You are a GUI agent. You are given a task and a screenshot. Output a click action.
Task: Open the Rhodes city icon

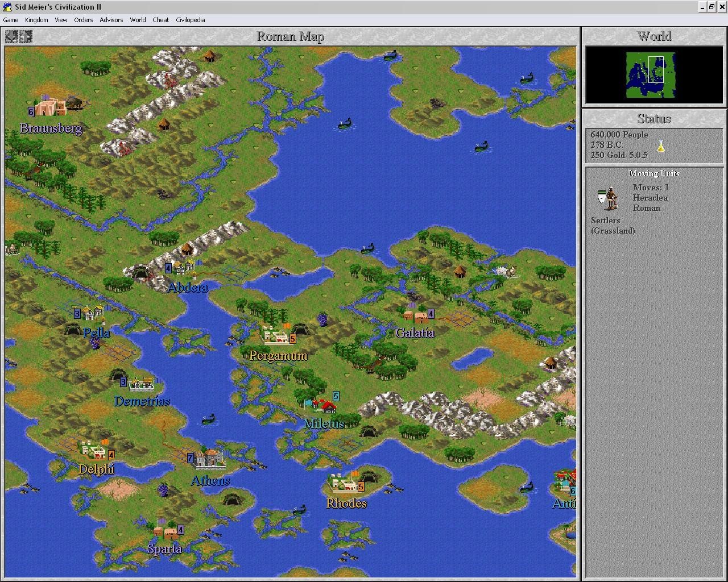(x=344, y=483)
